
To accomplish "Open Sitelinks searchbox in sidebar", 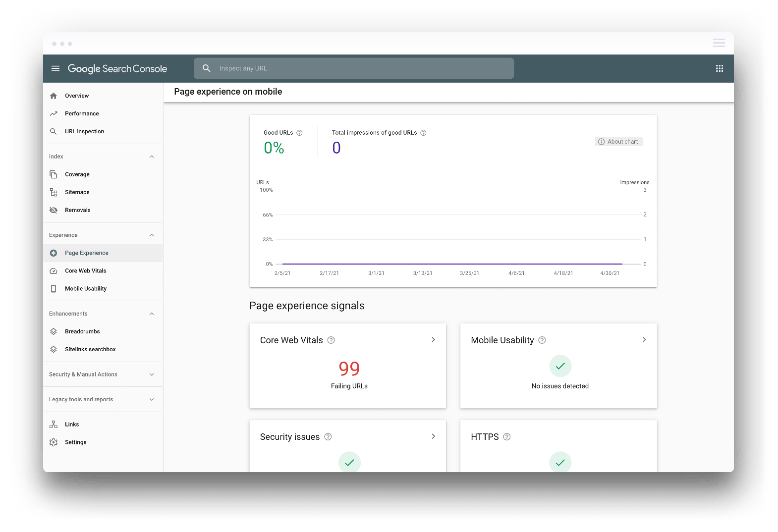I will [103, 349].
